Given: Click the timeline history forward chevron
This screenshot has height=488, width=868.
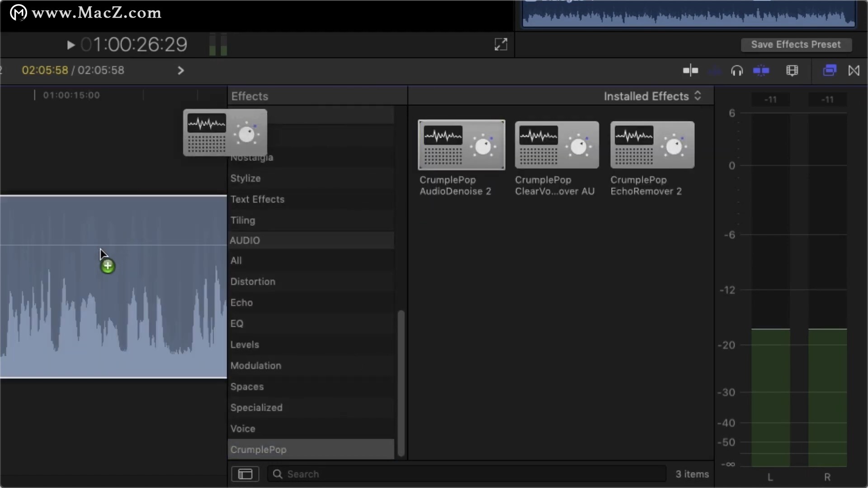Looking at the screenshot, I should (180, 70).
